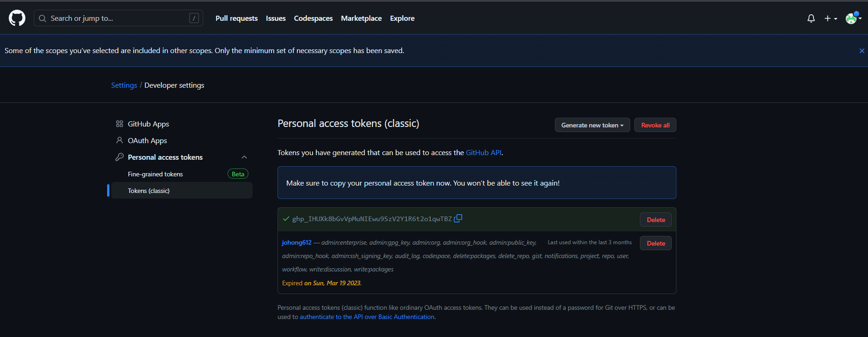Open the GitHub home logo
The width and height of the screenshot is (868, 337).
pyautogui.click(x=17, y=18)
